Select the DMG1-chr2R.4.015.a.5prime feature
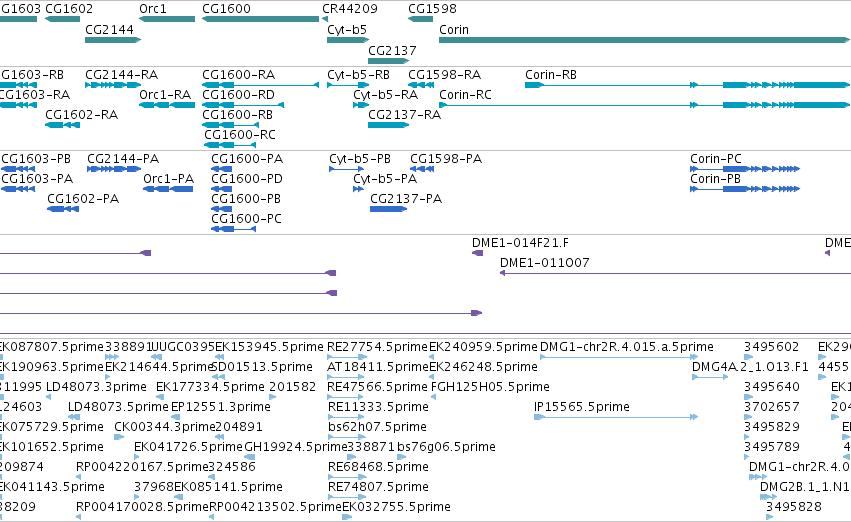Screen dimensions: 851x522 tap(619, 357)
